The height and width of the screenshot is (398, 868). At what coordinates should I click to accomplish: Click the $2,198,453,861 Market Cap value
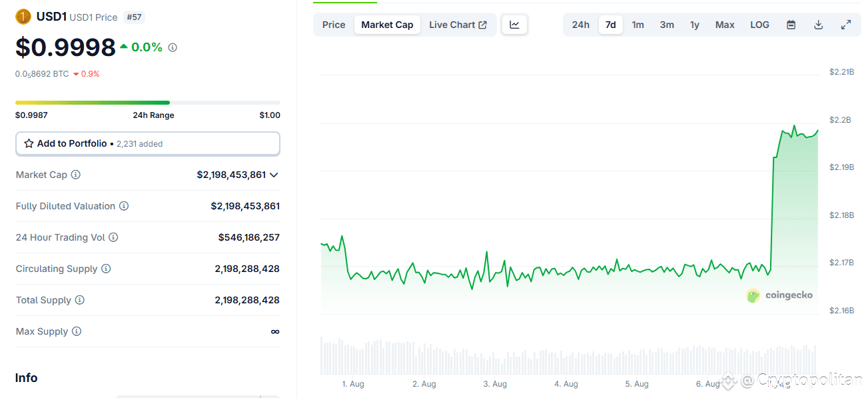click(231, 175)
